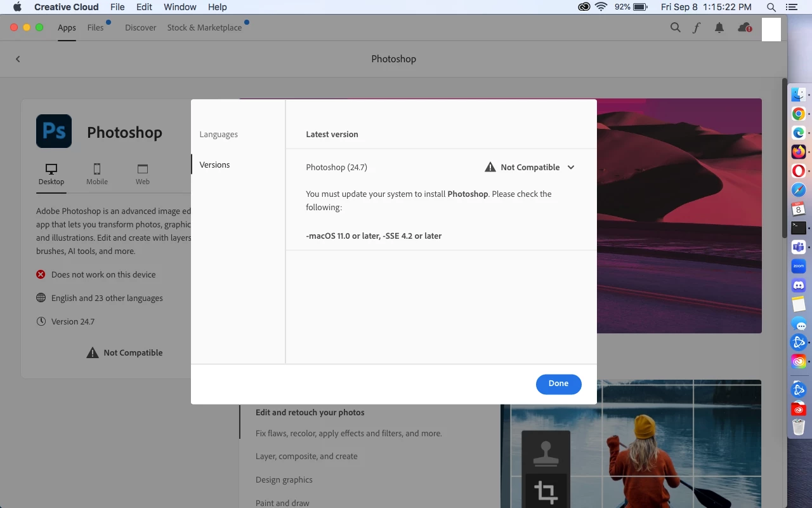Click the clock version icon
The image size is (812, 508).
[41, 322]
